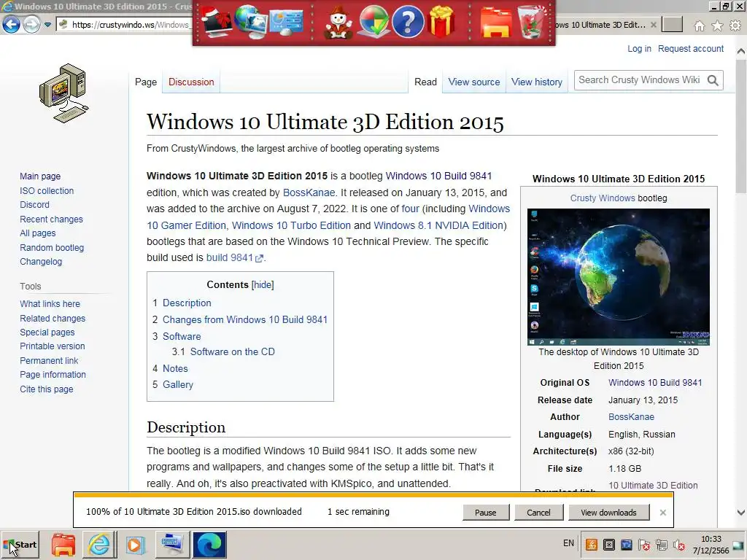Pause the ISO download

(485, 513)
